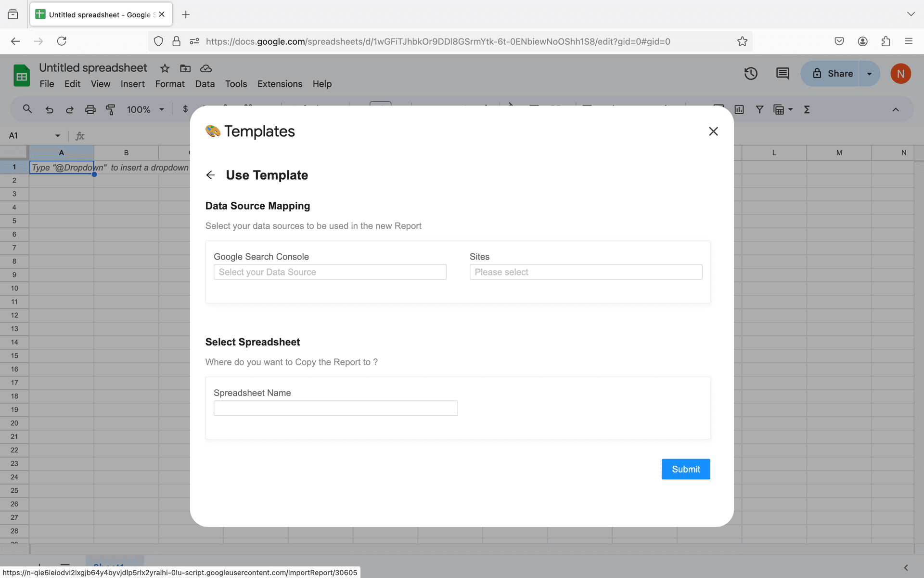Select the Google Search Console data source dropdown

[x=330, y=272]
